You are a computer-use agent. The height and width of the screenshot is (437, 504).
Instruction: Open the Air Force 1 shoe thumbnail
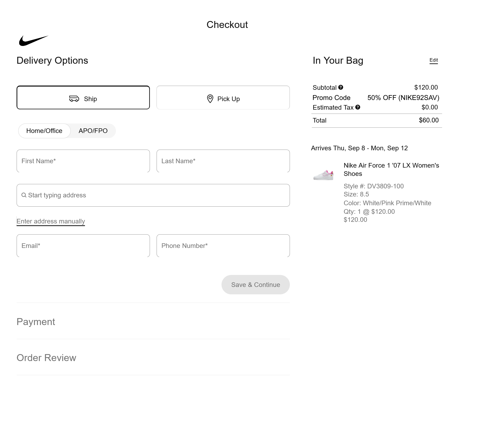tap(323, 175)
